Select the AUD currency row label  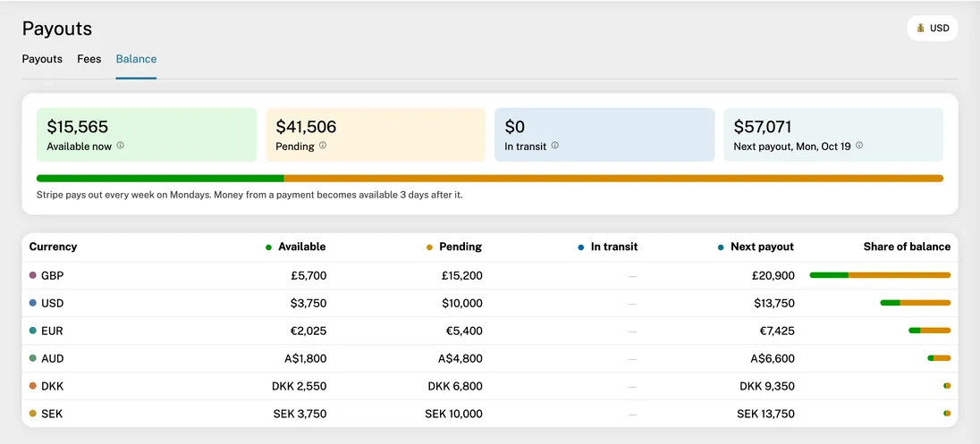(x=53, y=358)
